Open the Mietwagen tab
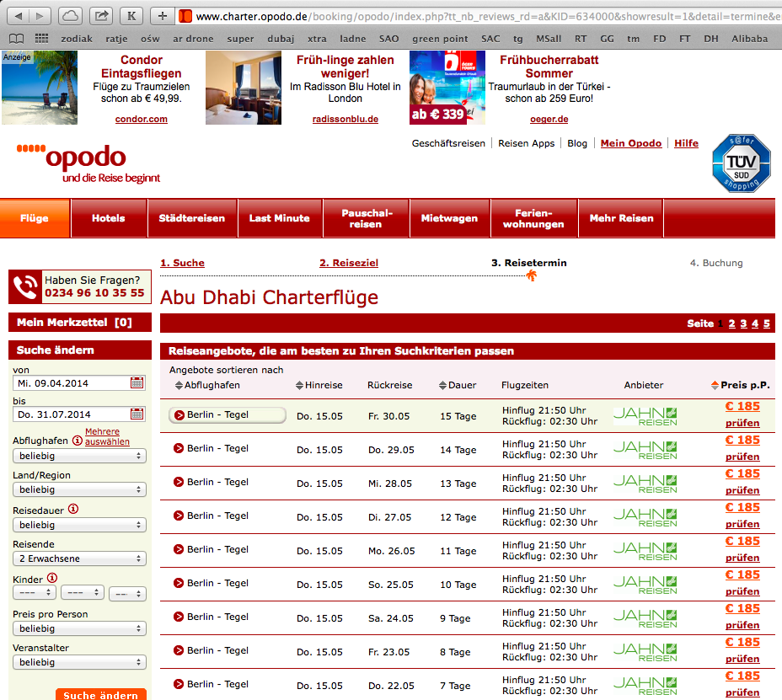This screenshot has height=700, width=782. click(449, 218)
